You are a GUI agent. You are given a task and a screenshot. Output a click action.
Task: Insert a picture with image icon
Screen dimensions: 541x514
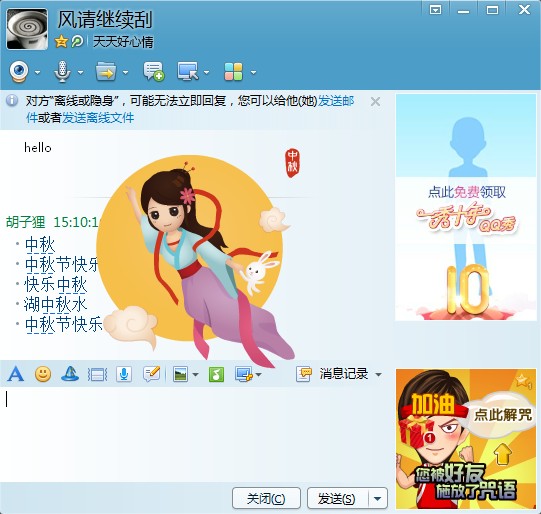click(x=181, y=374)
